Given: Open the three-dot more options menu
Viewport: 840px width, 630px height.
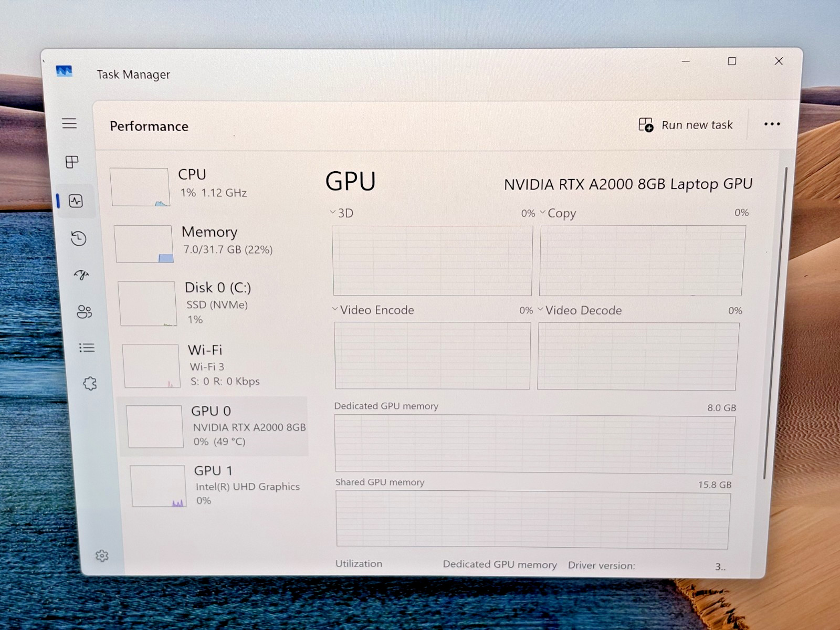Looking at the screenshot, I should coord(772,124).
